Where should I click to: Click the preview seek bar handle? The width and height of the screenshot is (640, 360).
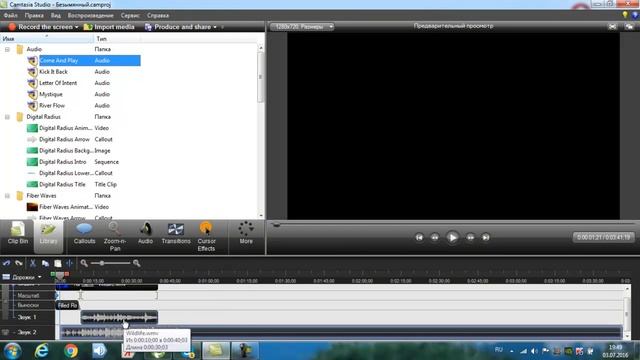(x=276, y=224)
